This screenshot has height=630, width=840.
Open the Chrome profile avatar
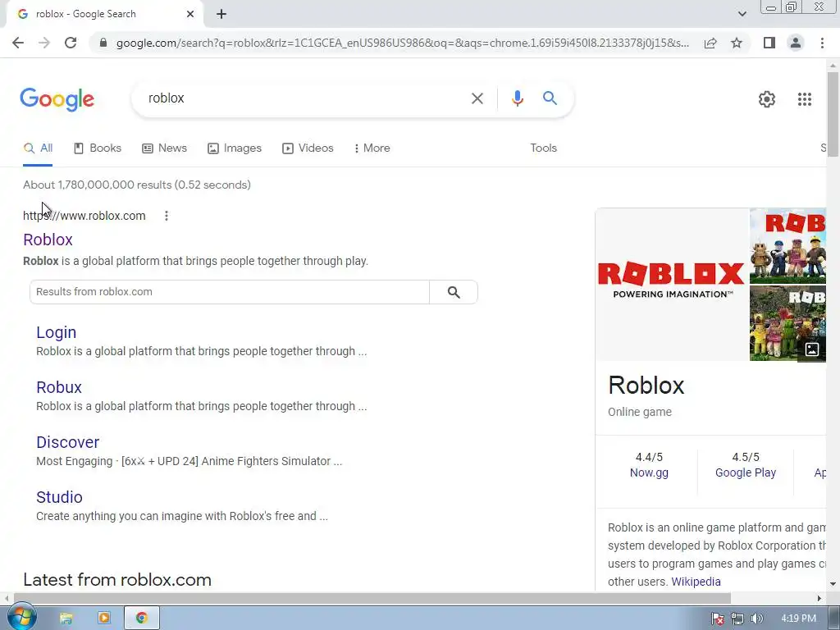[796, 43]
